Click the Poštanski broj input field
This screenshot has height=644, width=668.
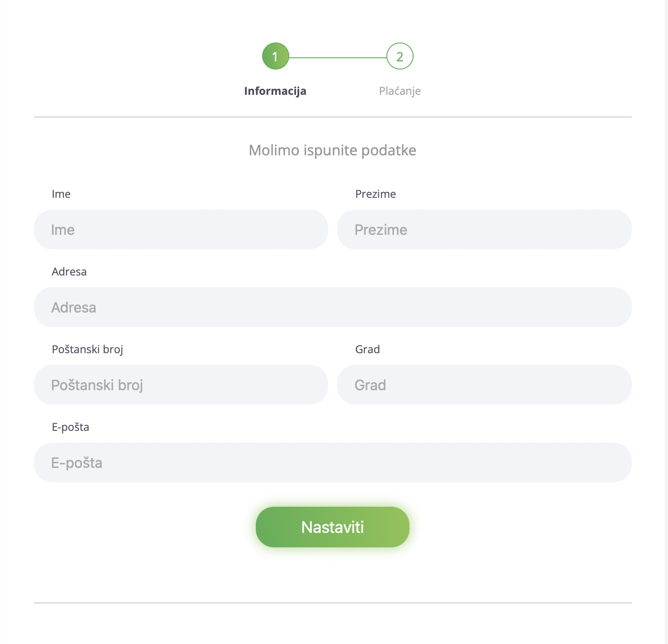(181, 385)
